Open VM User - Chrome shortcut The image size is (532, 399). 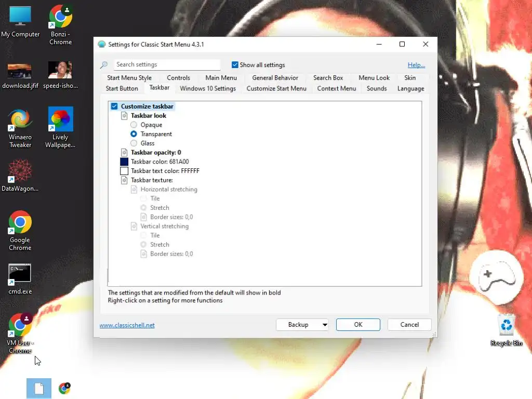pos(20,333)
